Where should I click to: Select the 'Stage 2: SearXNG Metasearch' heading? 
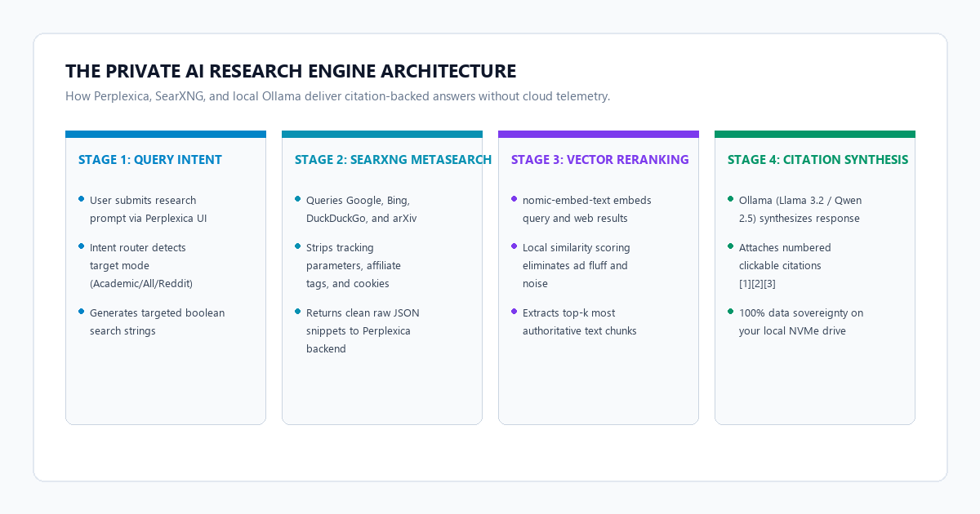[x=393, y=160]
